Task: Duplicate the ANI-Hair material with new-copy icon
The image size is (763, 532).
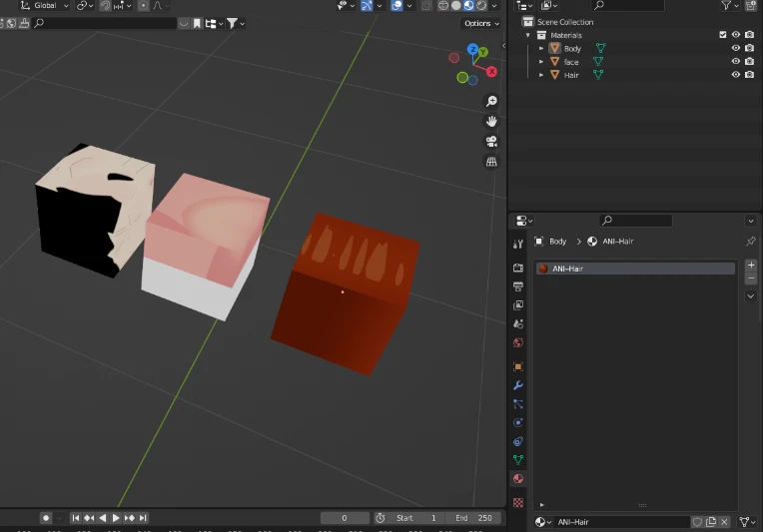Action: [x=711, y=522]
